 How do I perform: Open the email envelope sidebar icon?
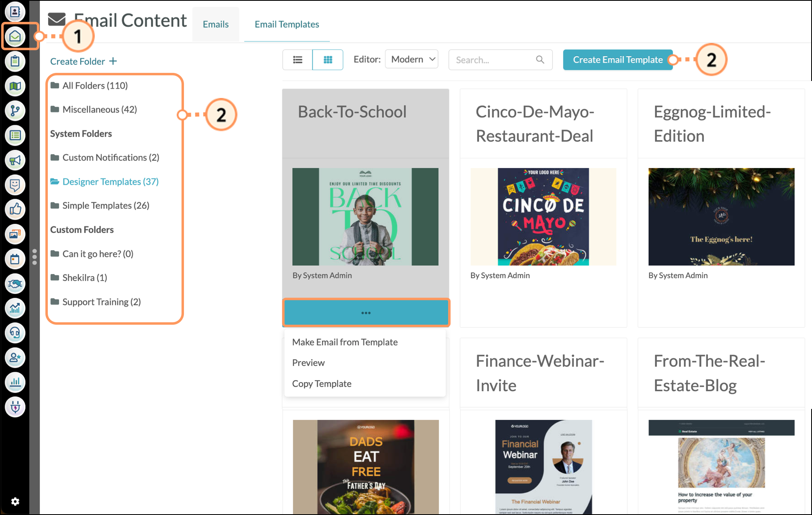pos(15,36)
